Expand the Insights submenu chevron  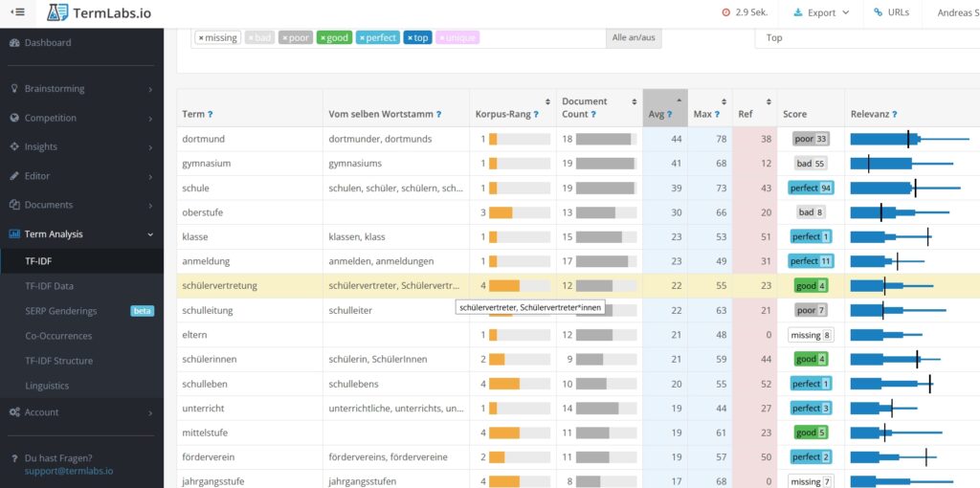point(150,147)
